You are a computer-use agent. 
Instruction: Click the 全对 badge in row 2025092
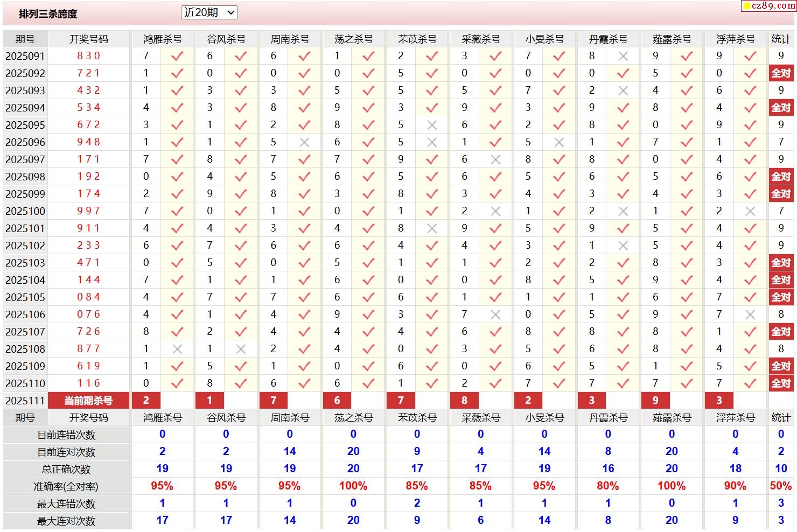tap(781, 73)
